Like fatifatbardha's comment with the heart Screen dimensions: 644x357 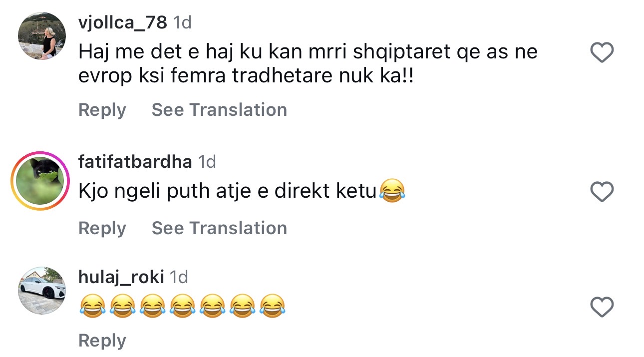pyautogui.click(x=602, y=192)
